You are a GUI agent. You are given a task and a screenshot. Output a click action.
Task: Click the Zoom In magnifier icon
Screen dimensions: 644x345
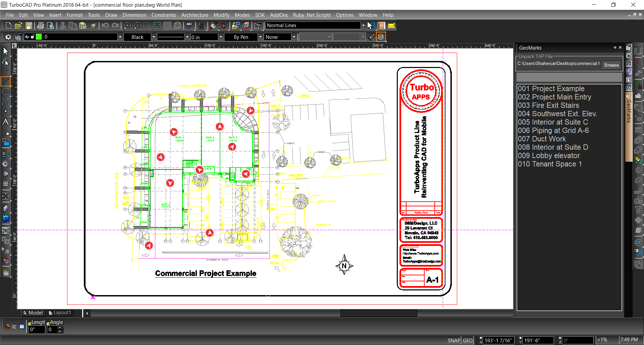coord(127,25)
